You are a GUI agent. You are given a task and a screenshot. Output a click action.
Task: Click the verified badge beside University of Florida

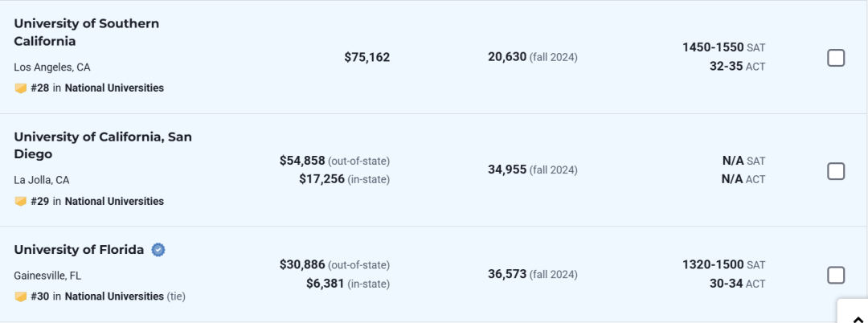[159, 250]
